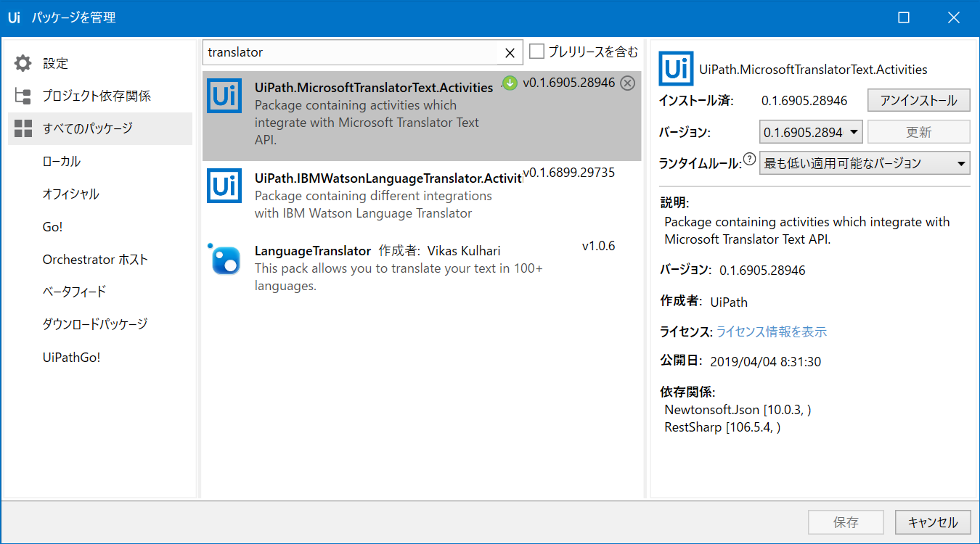Screen dimensions: 980x544
Task: Select the LanguageTranslator package title
Action: pyautogui.click(x=313, y=251)
